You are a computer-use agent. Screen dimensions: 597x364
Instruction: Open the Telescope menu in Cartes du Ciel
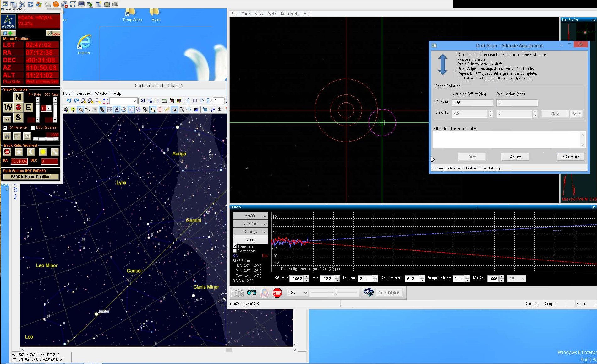click(x=82, y=94)
